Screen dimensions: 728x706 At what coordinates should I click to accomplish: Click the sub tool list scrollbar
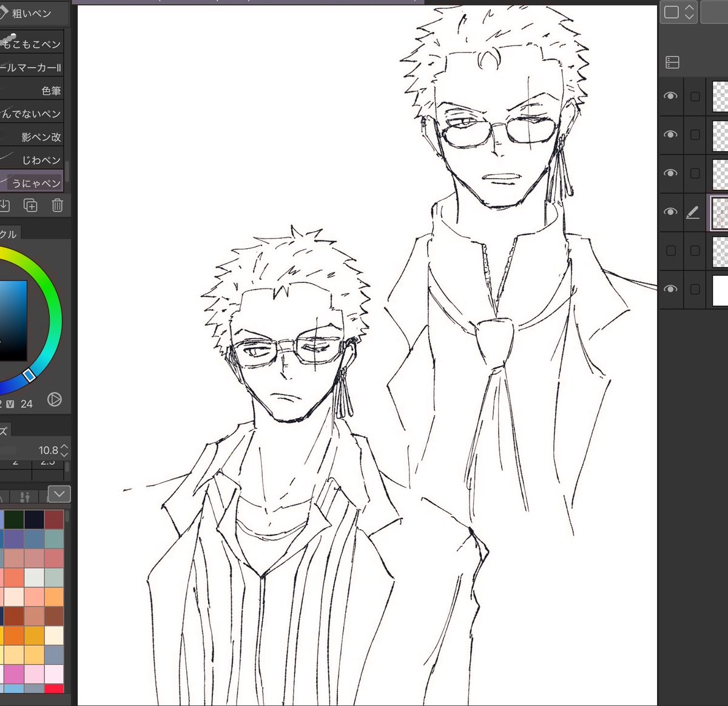click(x=67, y=171)
